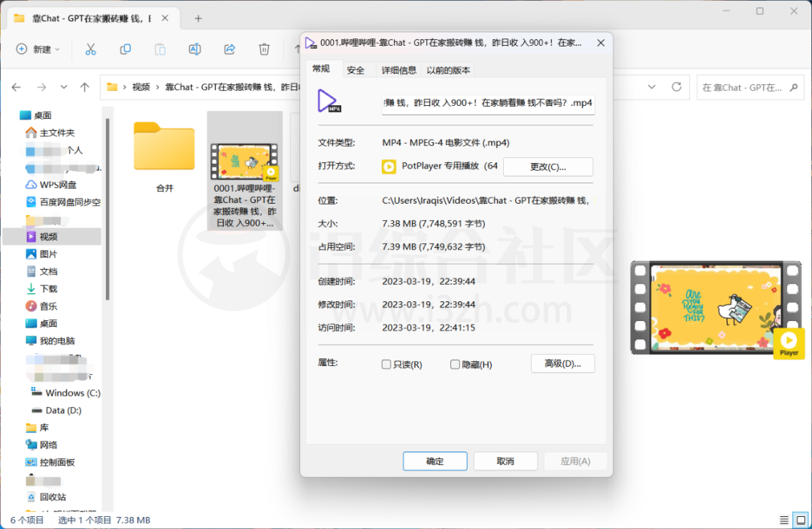This screenshot has height=529, width=812.
Task: Expand recent locations dropdown chevron
Action: click(x=64, y=87)
